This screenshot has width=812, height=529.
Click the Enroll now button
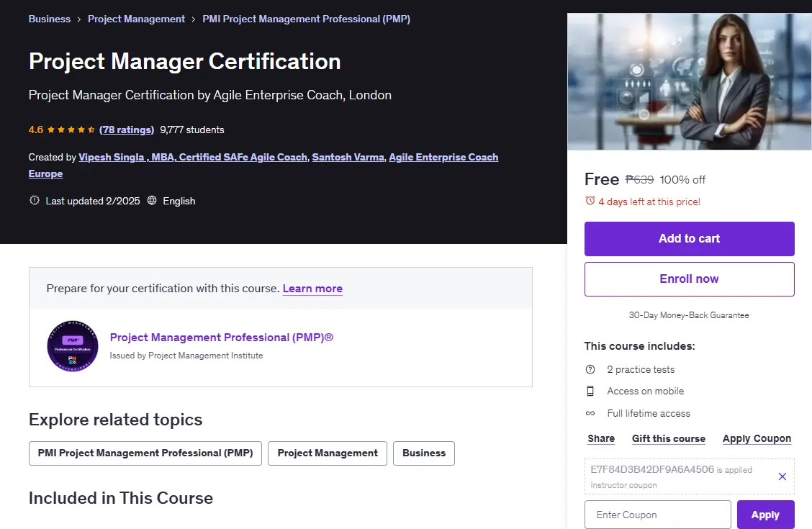(x=690, y=279)
